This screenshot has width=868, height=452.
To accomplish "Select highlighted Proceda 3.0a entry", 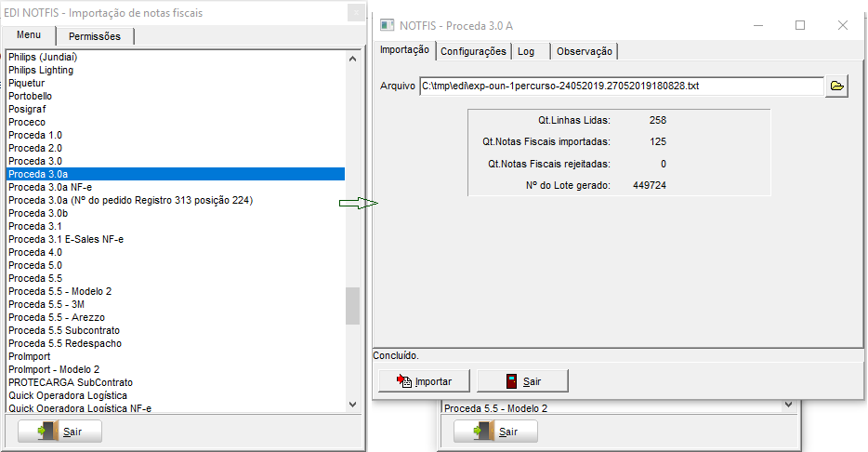I will pos(176,174).
